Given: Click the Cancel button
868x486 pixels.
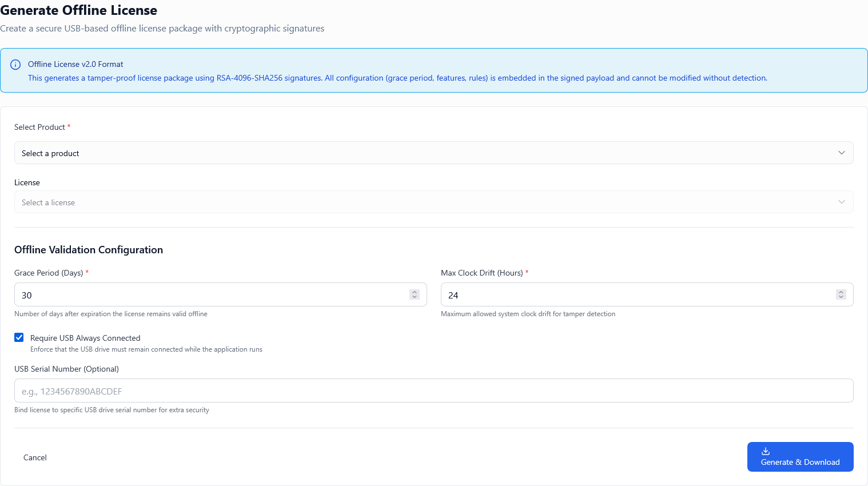Looking at the screenshot, I should [35, 457].
